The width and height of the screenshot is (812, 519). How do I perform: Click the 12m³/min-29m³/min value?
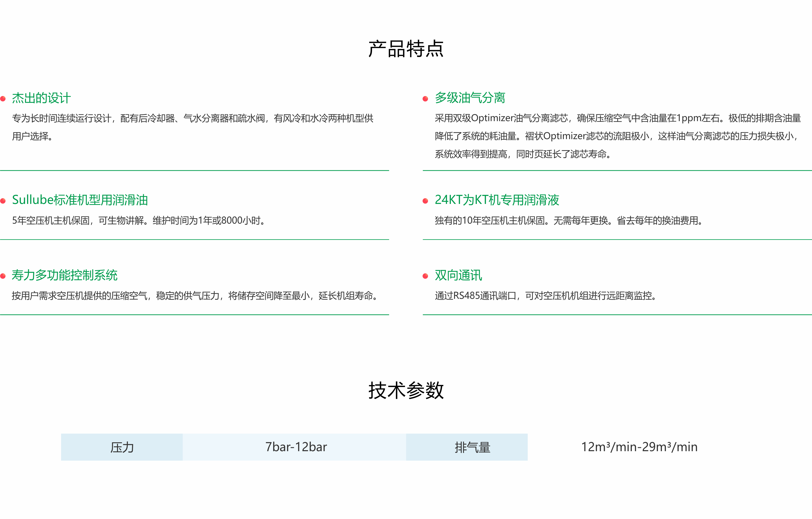(639, 447)
